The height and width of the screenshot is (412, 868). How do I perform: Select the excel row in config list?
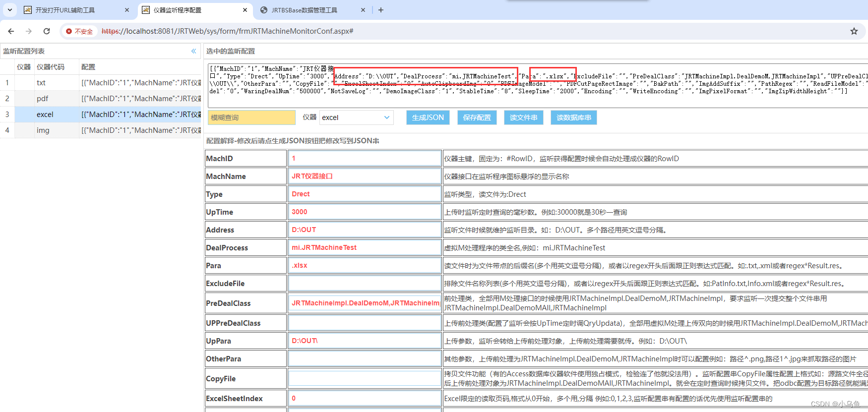(x=100, y=115)
